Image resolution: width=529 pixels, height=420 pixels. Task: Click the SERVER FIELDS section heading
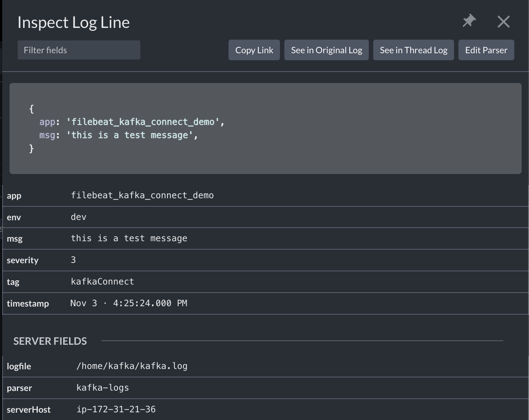coord(50,341)
